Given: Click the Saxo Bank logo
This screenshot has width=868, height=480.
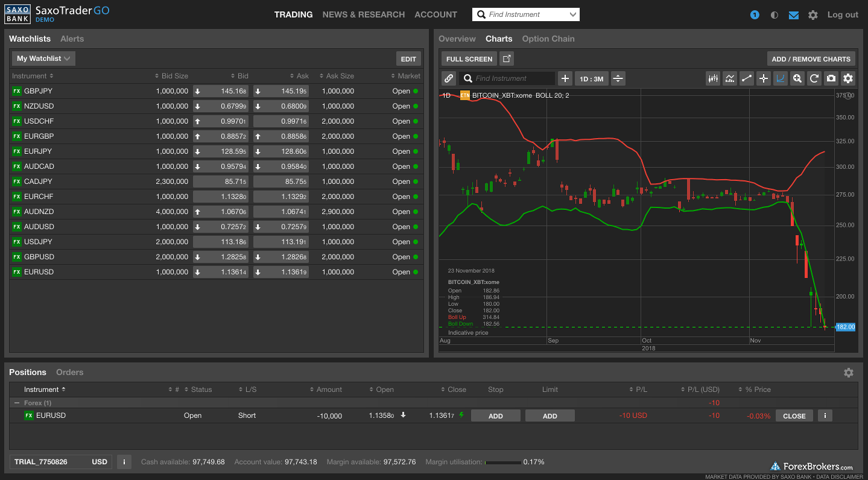Looking at the screenshot, I should pos(18,14).
